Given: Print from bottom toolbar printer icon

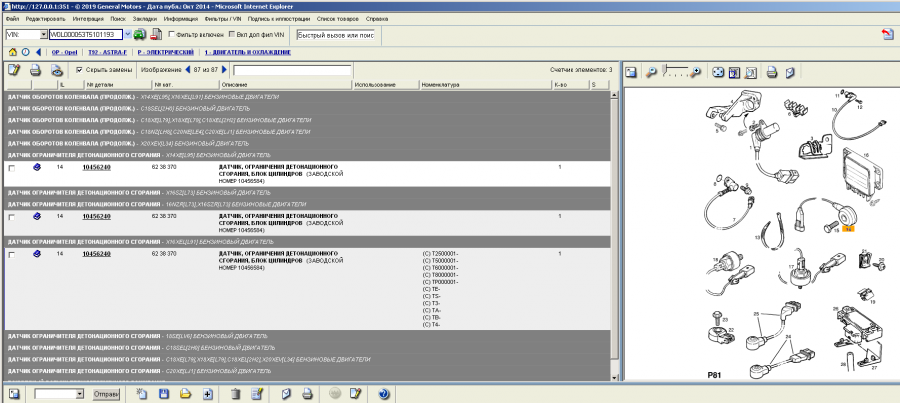Looking at the screenshot, I should click(307, 394).
